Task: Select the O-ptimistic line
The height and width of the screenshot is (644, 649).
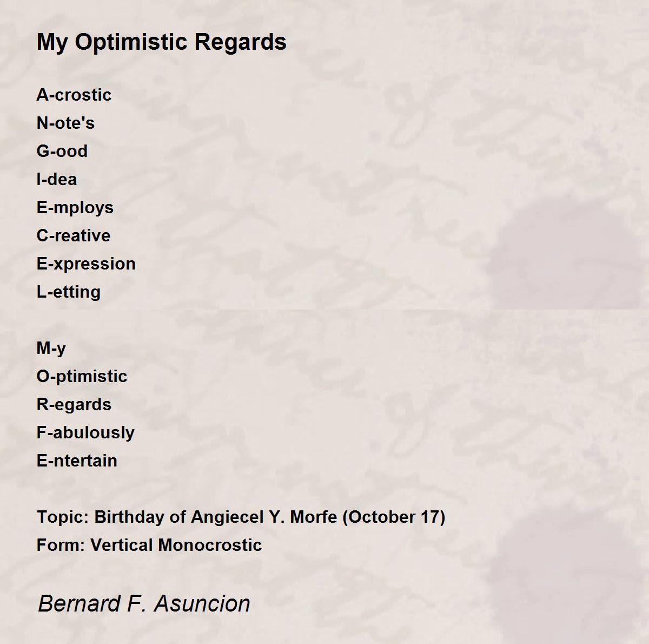Action: (82, 377)
